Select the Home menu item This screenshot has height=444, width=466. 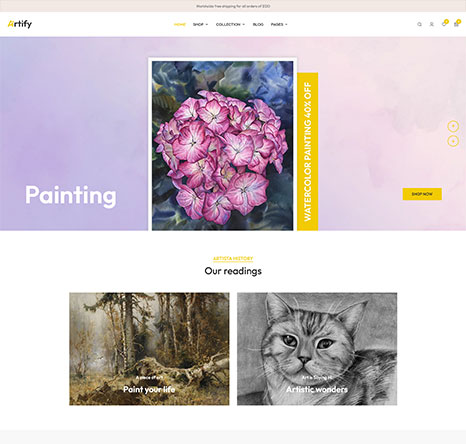(x=180, y=24)
